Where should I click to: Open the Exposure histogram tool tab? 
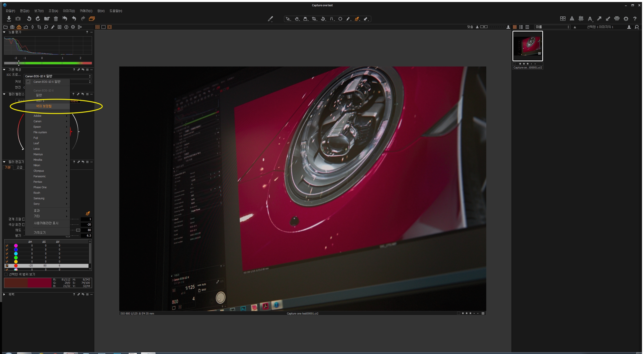26,27
